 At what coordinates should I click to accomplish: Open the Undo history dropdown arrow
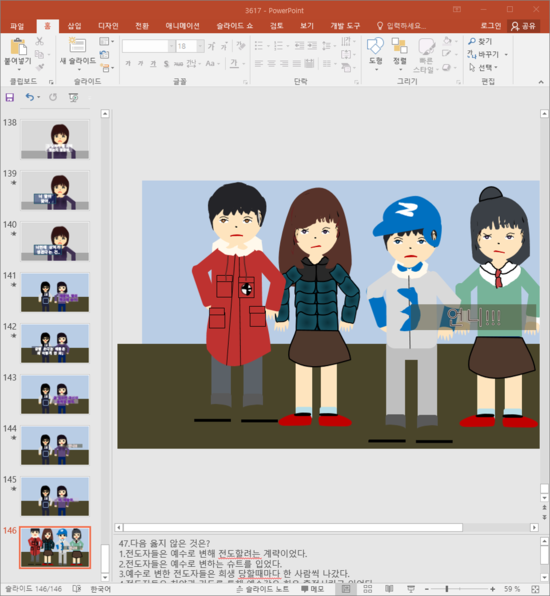(x=38, y=98)
